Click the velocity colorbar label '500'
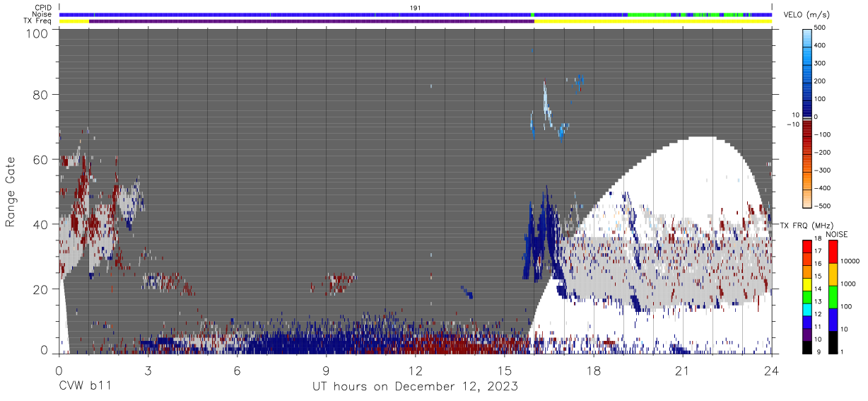This screenshot has height=401, width=868. (x=821, y=28)
